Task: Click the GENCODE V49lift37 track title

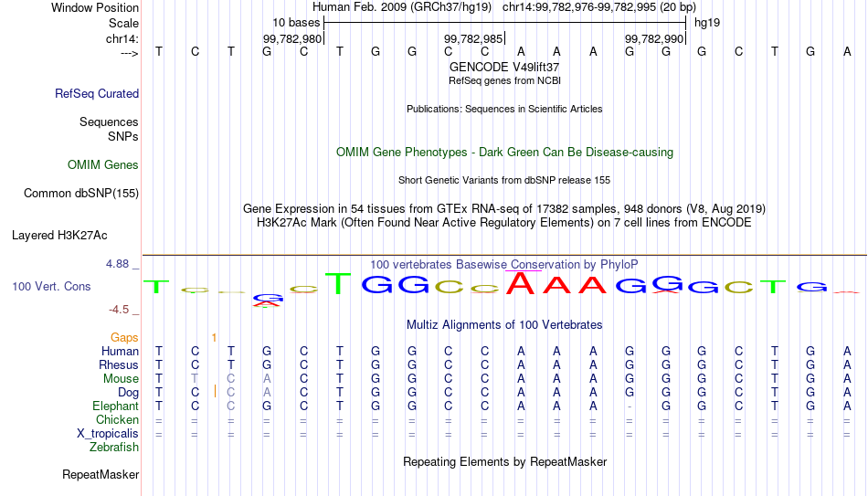Action: (x=504, y=67)
